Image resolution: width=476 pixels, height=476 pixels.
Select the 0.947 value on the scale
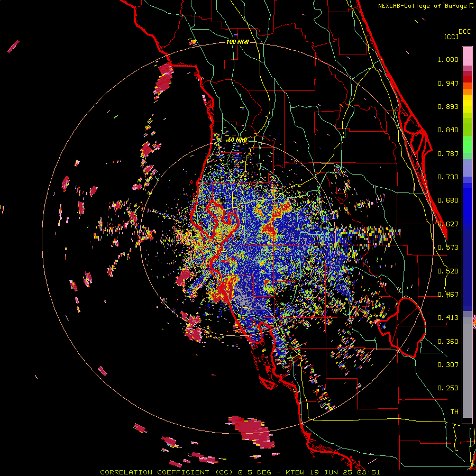pyautogui.click(x=448, y=83)
